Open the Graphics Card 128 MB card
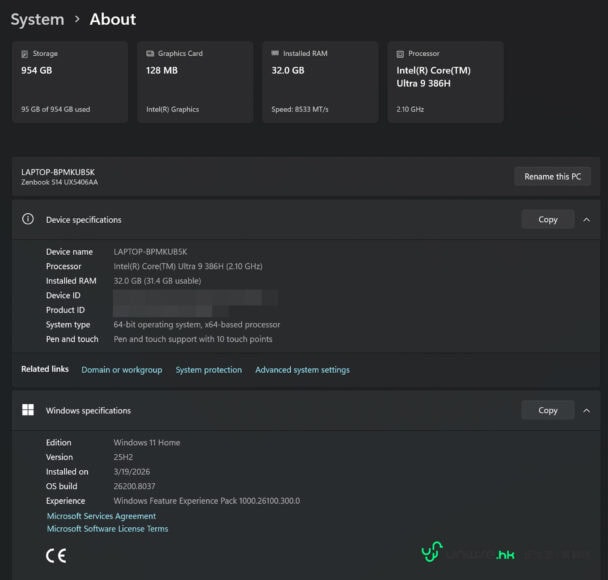This screenshot has height=580, width=608. coord(195,82)
